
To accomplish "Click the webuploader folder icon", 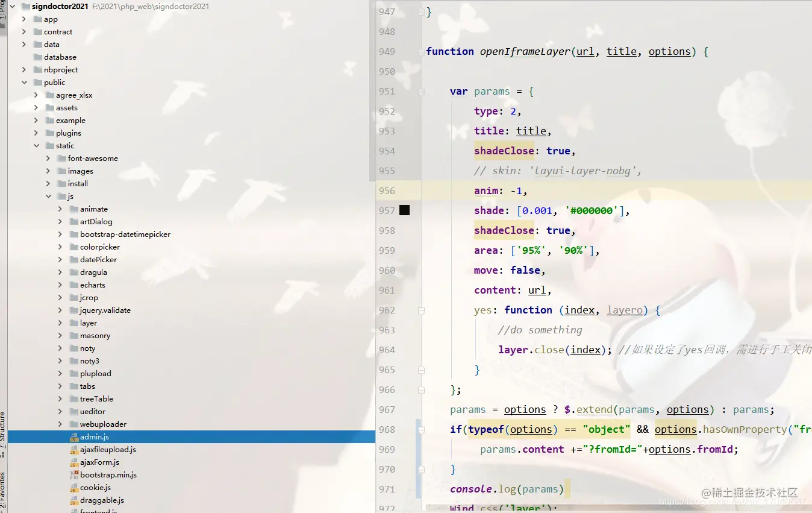I will 74,424.
